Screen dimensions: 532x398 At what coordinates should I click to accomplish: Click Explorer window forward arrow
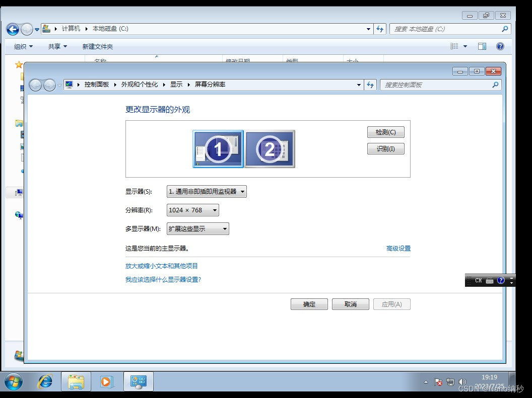click(27, 29)
